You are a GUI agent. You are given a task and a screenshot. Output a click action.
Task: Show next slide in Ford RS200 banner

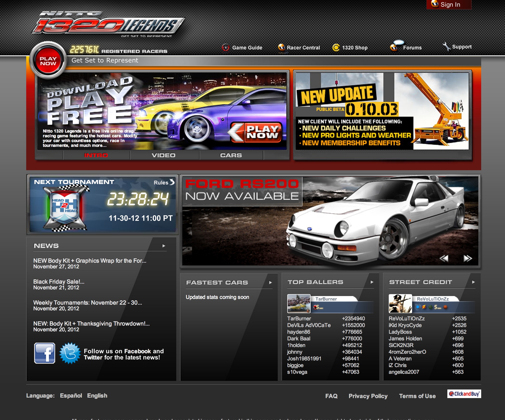coord(468,258)
